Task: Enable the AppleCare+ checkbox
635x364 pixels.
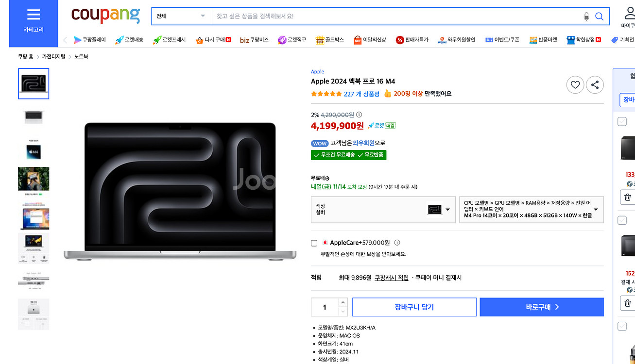Action: pyautogui.click(x=314, y=243)
